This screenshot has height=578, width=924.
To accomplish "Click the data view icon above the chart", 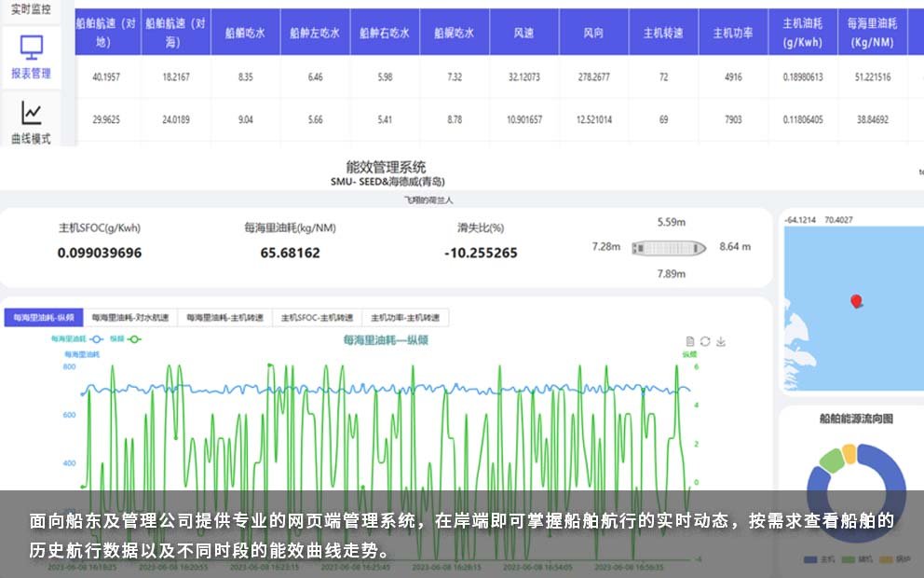I will 690,341.
